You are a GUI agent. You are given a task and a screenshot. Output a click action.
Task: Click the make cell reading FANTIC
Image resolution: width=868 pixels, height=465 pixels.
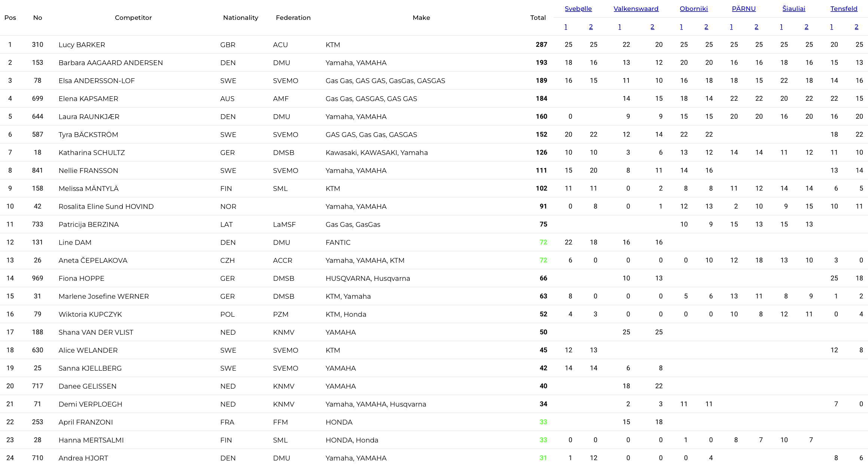[338, 242]
